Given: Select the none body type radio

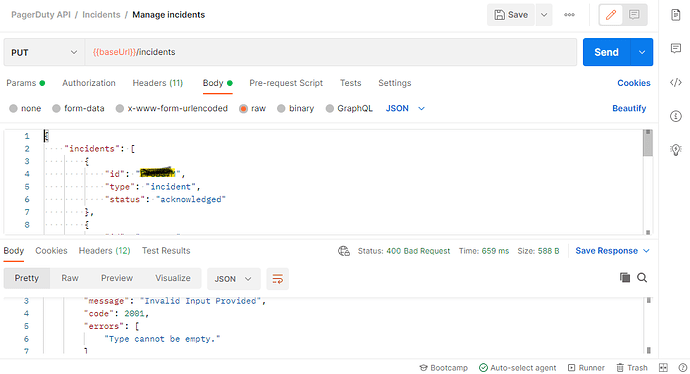Looking at the screenshot, I should (13, 109).
